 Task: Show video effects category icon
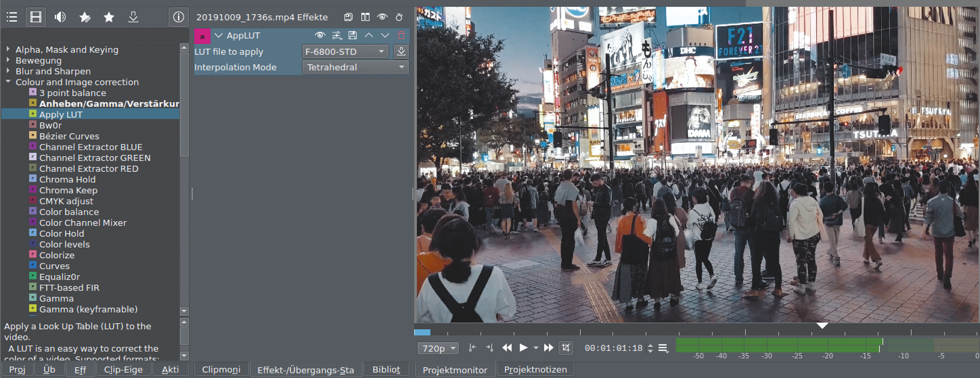36,17
